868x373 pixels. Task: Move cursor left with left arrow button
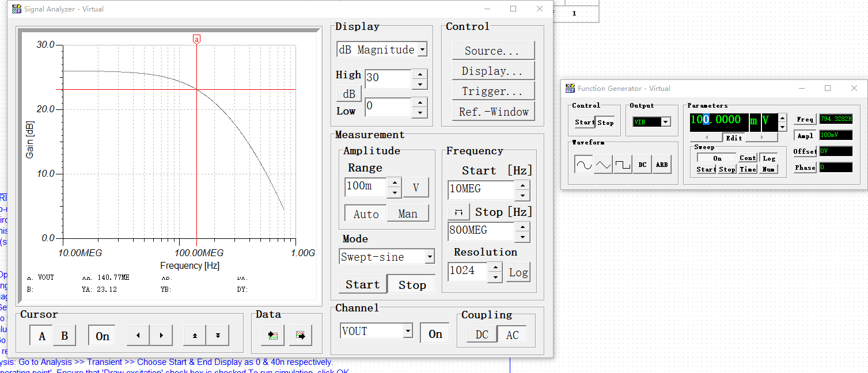click(x=138, y=336)
